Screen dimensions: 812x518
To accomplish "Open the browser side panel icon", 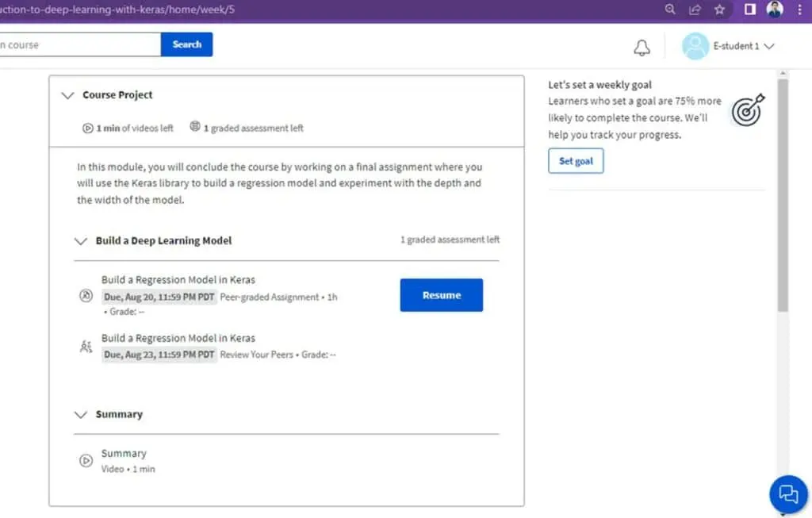I will point(750,10).
